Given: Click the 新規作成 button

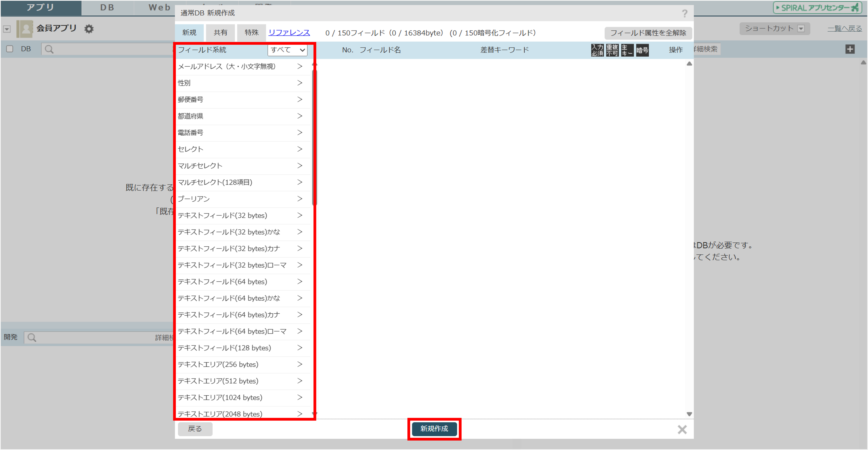Looking at the screenshot, I should pos(434,428).
